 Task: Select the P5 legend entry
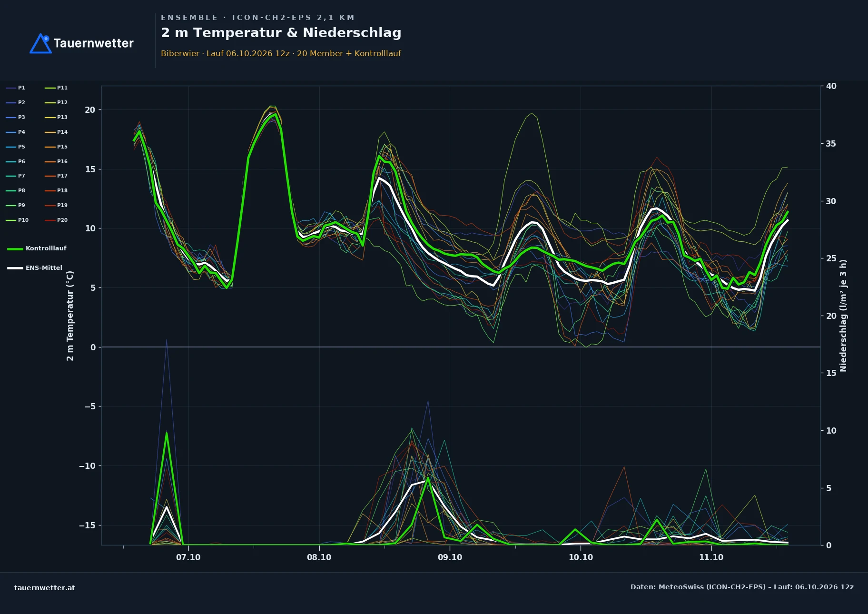[15, 147]
